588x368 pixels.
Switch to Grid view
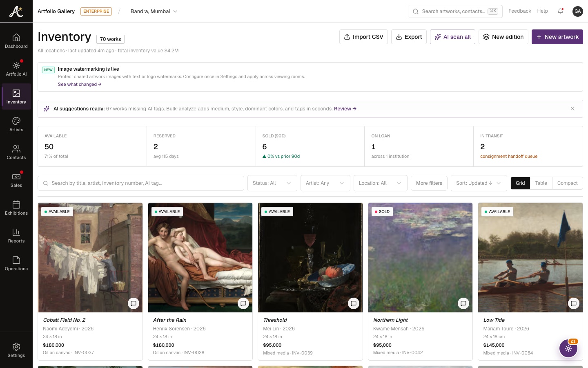tap(520, 183)
